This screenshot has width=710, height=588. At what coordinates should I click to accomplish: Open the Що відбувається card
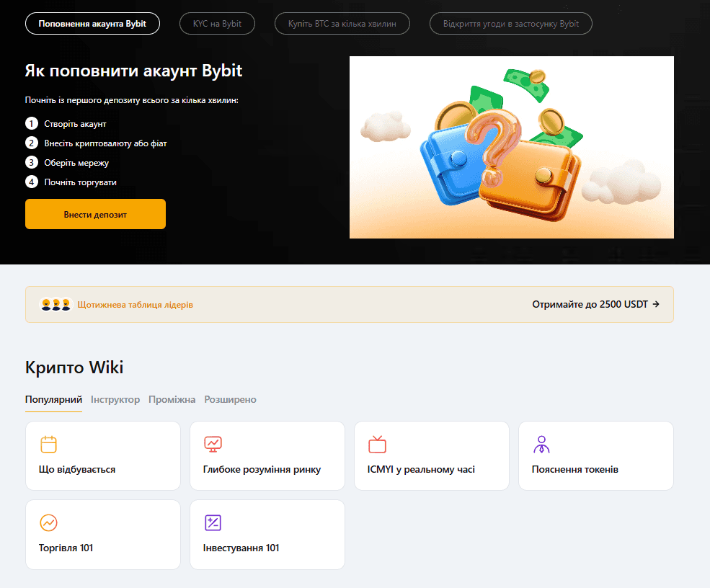click(103, 456)
